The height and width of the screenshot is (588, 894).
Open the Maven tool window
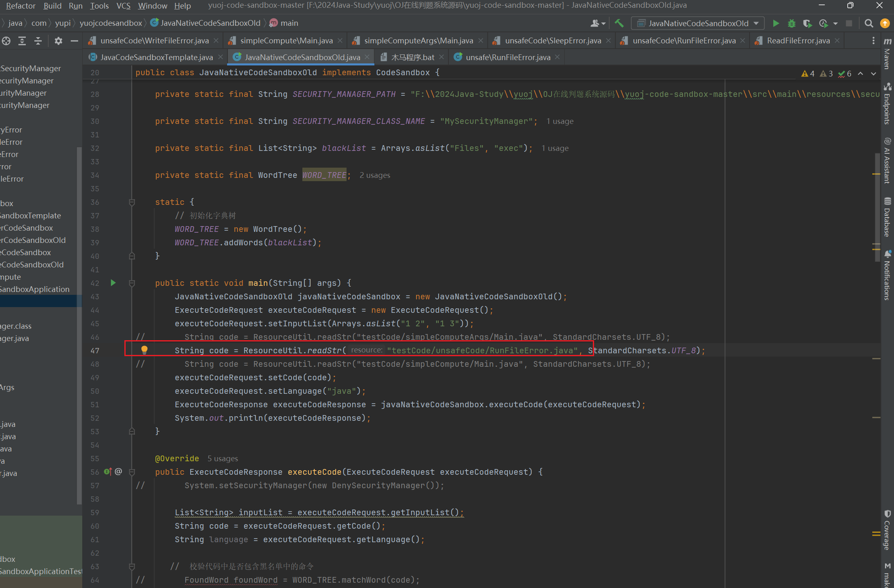coord(887,53)
